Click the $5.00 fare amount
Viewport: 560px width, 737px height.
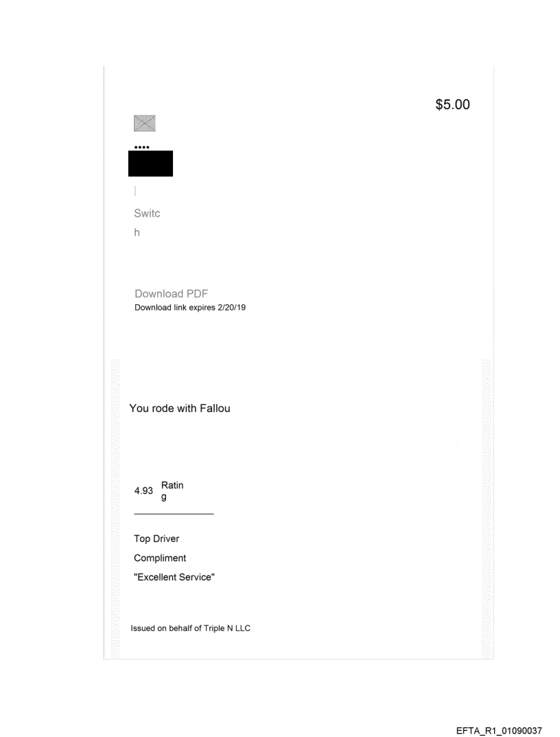452,105
